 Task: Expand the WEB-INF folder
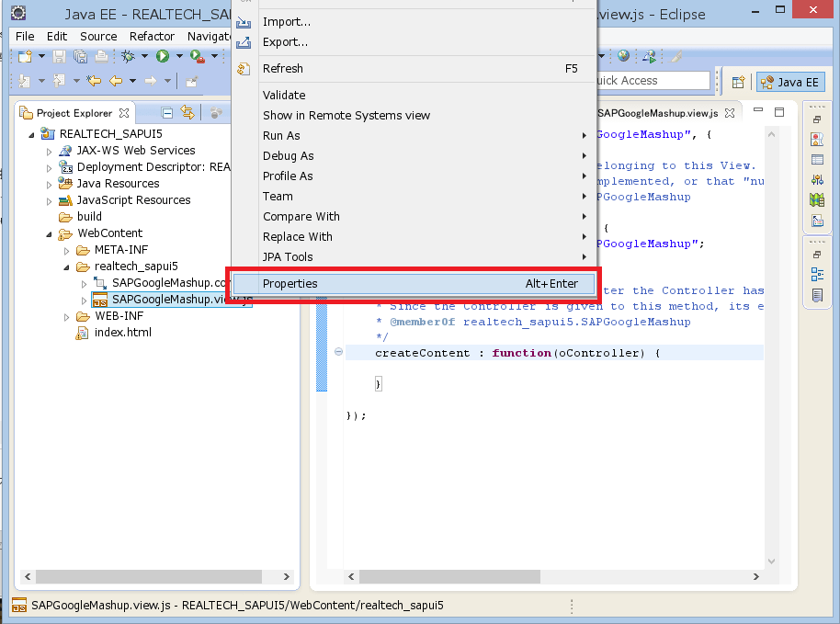[x=66, y=317]
